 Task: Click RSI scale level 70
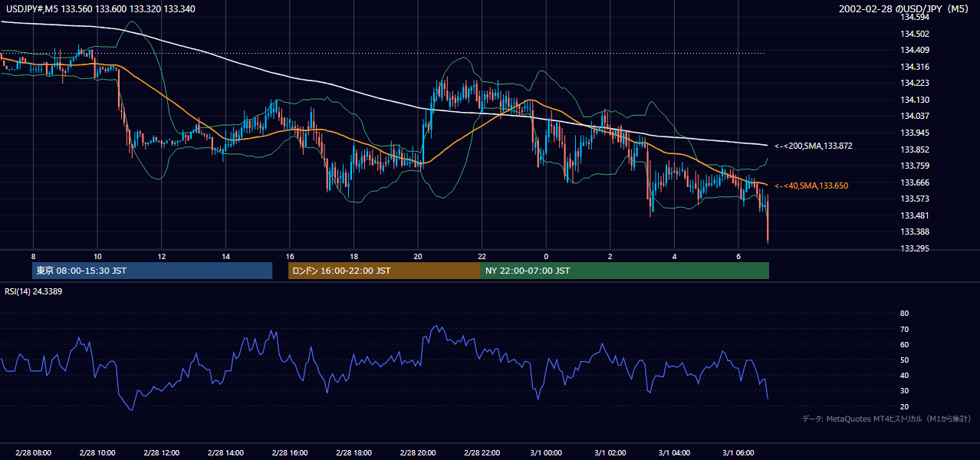(904, 329)
